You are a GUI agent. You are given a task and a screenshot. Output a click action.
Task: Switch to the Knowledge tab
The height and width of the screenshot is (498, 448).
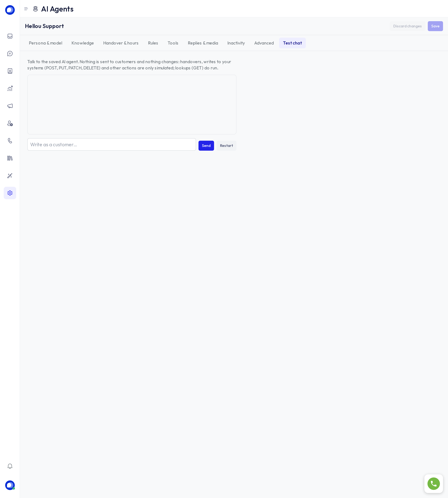tap(83, 43)
